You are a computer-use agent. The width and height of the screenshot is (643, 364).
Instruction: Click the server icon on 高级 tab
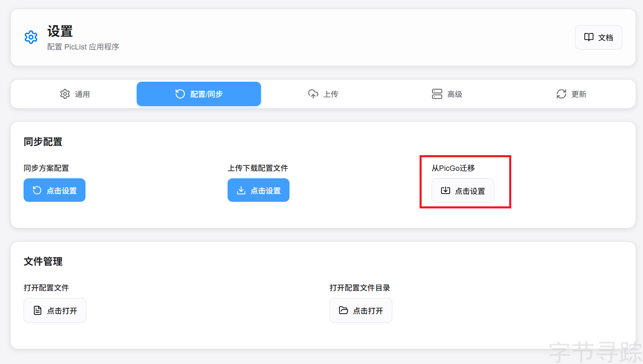click(437, 94)
